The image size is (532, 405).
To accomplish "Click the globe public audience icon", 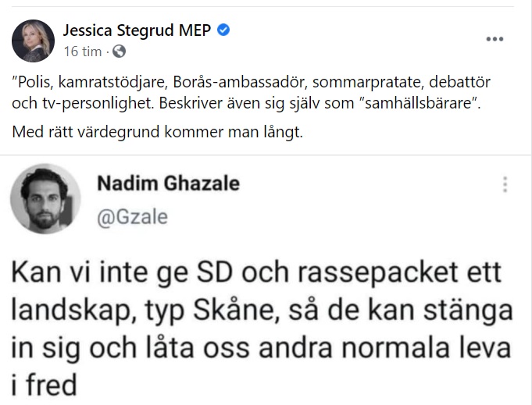I will (x=120, y=52).
